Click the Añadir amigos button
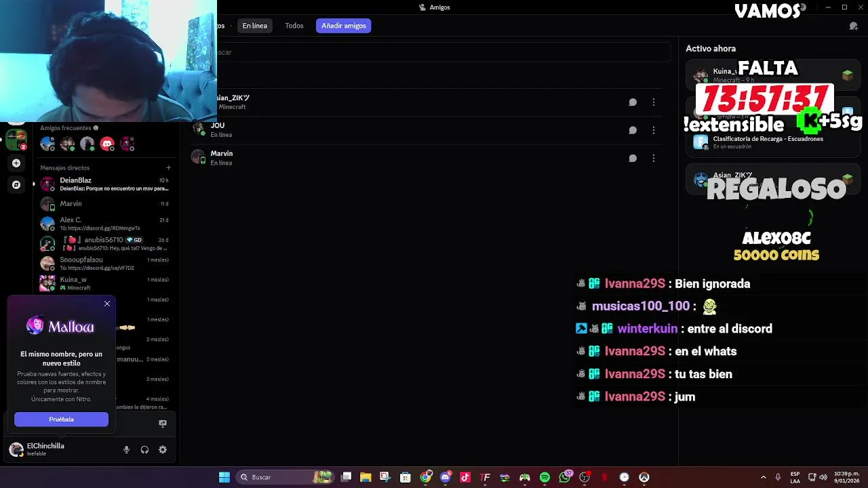Viewport: 868px width, 488px height. [x=344, y=26]
